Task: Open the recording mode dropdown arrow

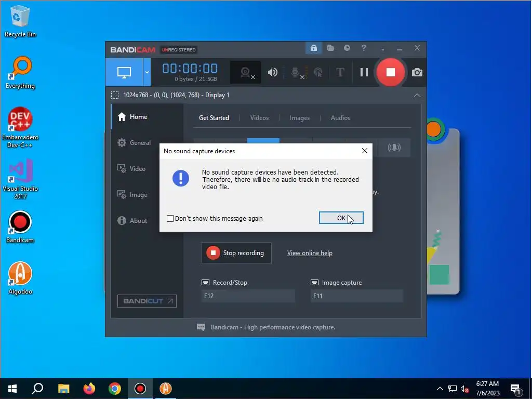Action: (x=147, y=72)
